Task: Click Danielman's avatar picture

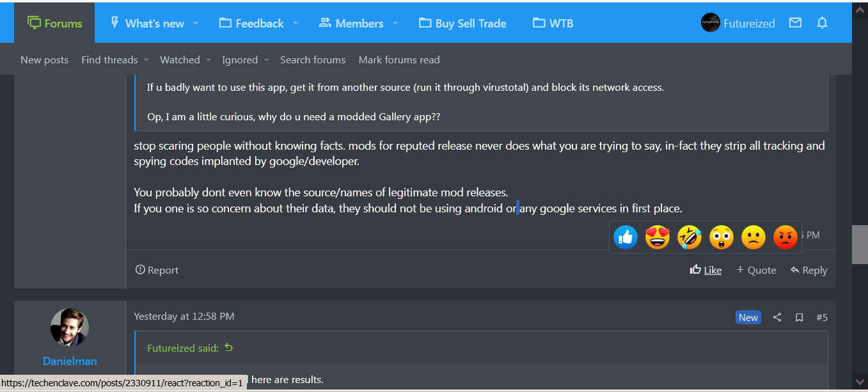Action: pyautogui.click(x=70, y=327)
